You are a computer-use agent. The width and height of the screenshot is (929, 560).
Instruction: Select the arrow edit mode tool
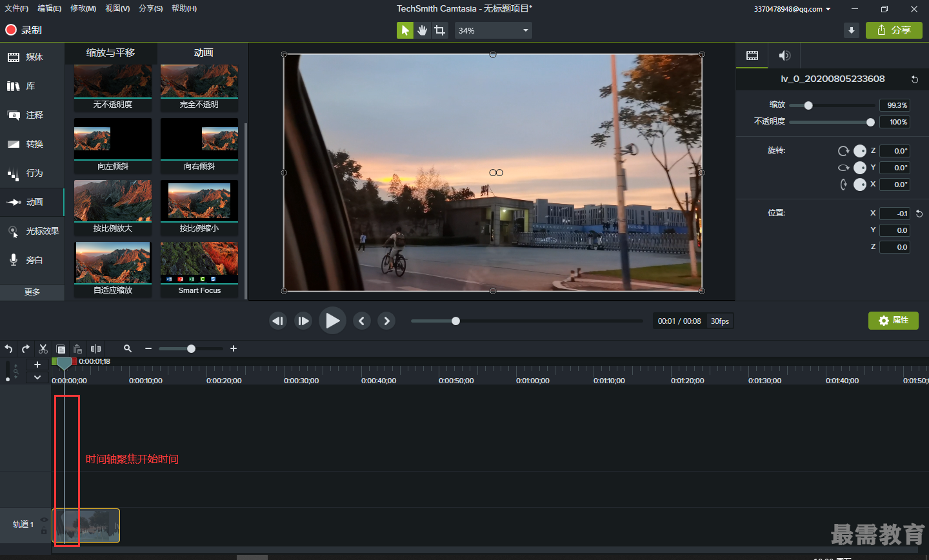405,30
